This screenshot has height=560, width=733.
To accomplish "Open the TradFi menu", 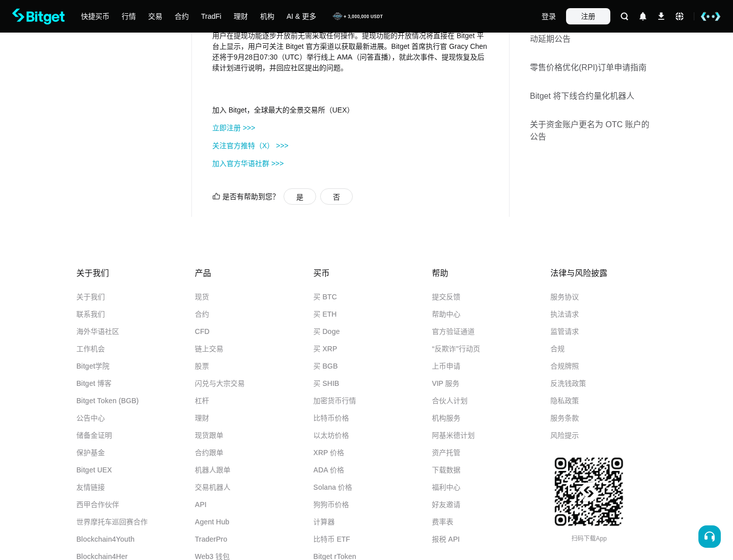I will [211, 16].
